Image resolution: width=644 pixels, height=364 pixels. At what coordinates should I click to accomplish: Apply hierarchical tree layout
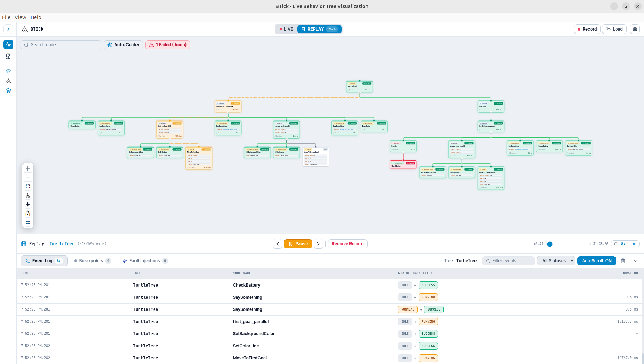[28, 196]
